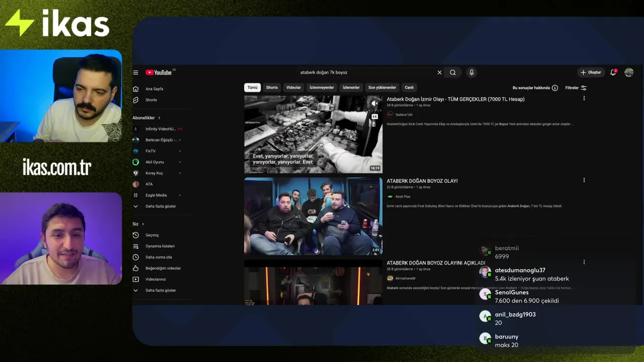Screen dimensions: 644x362
Task: Click the YouTube logo
Action: pos(159,72)
